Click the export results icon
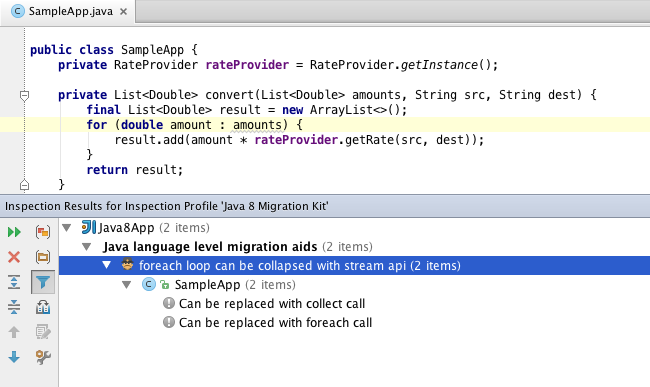Screen dimensions: 650x387 43,332
